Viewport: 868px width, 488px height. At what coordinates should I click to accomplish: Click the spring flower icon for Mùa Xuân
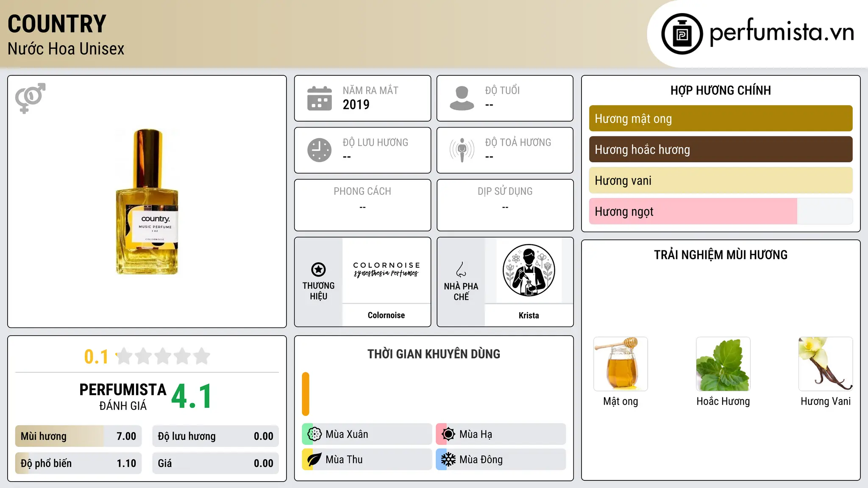tap(314, 434)
